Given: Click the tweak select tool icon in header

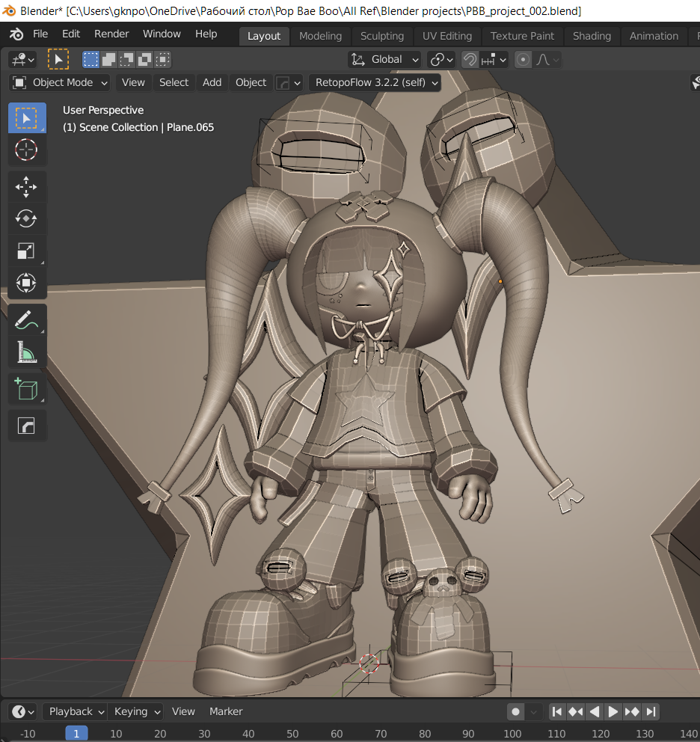Looking at the screenshot, I should [58, 60].
